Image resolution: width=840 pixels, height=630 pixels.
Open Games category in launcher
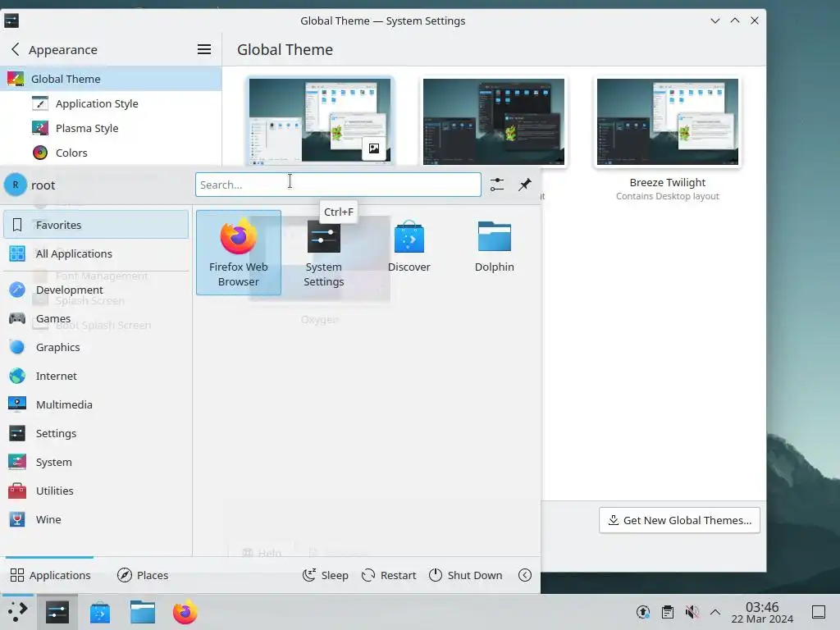click(96, 318)
